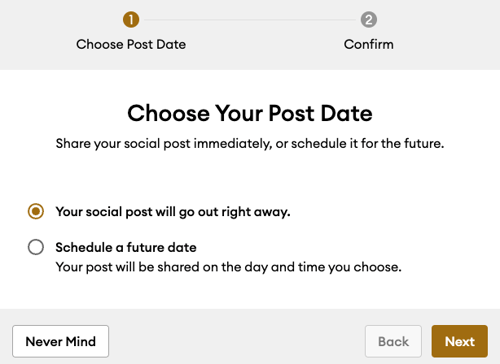This screenshot has height=364, width=500.
Task: Click the 'shared on the day and time' description
Action: coord(228,267)
